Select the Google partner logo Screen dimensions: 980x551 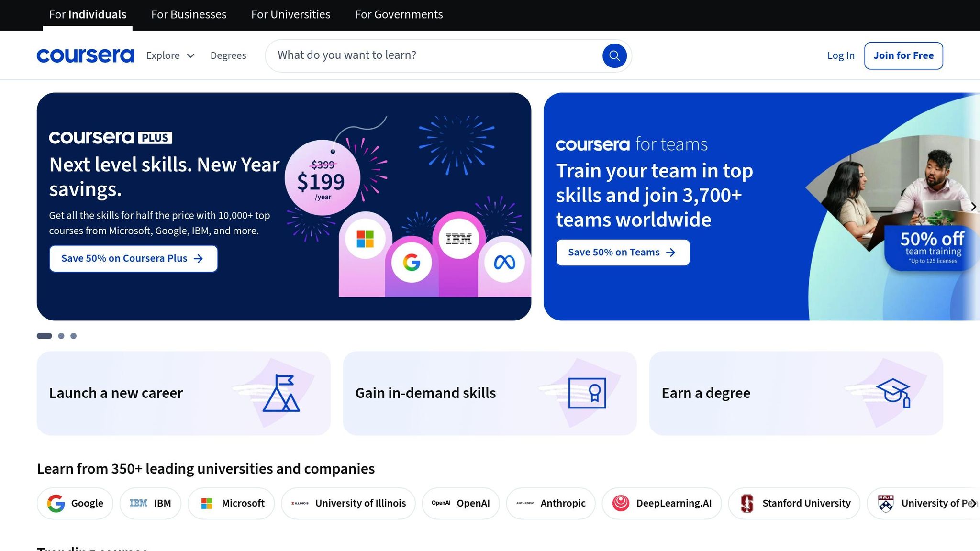(x=75, y=503)
